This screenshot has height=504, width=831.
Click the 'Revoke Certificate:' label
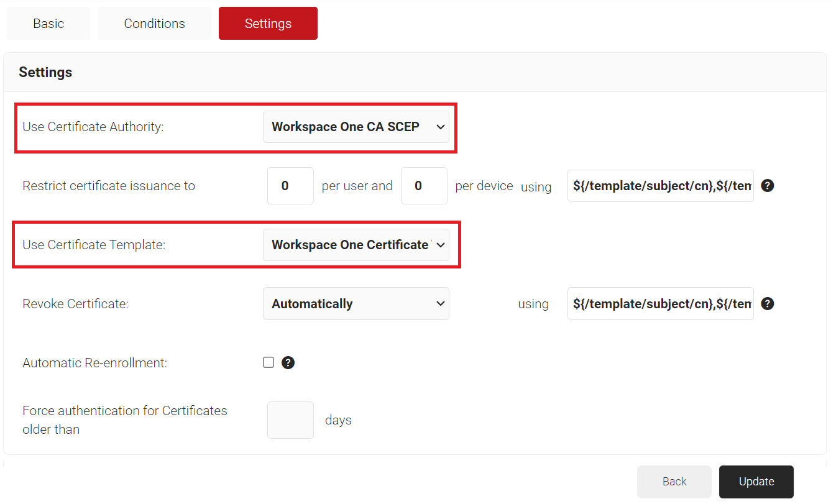(75, 304)
